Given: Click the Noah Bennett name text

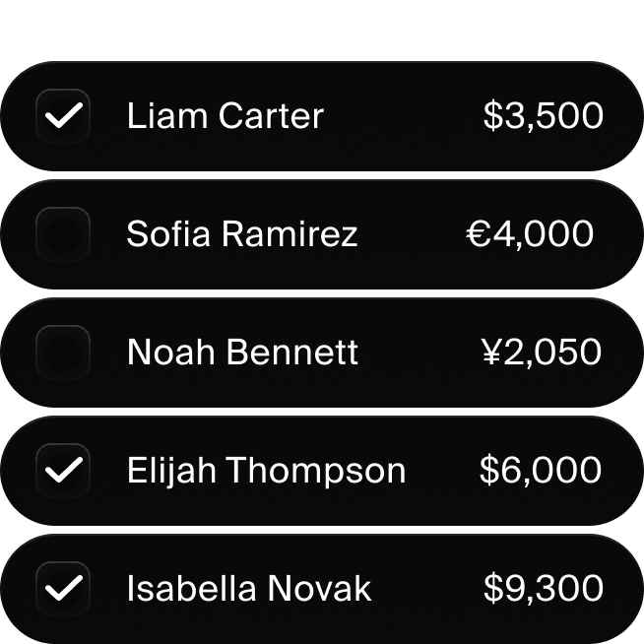Looking at the screenshot, I should (x=242, y=353).
